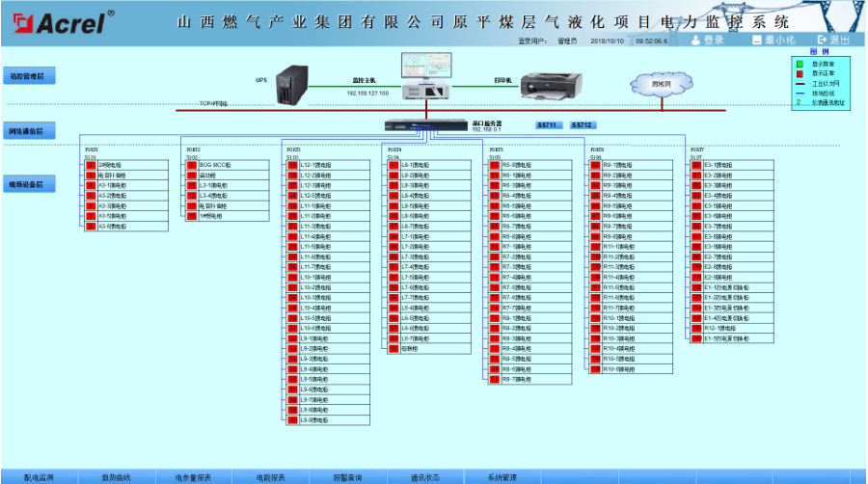This screenshot has height=484, width=868.
Task: Click the printer device icon
Action: pyautogui.click(x=552, y=86)
